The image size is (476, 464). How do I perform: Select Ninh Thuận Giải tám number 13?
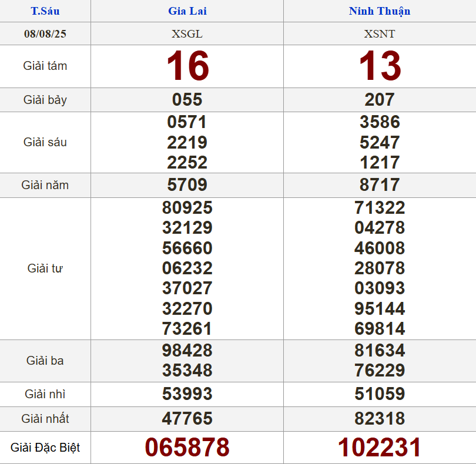pyautogui.click(x=380, y=66)
